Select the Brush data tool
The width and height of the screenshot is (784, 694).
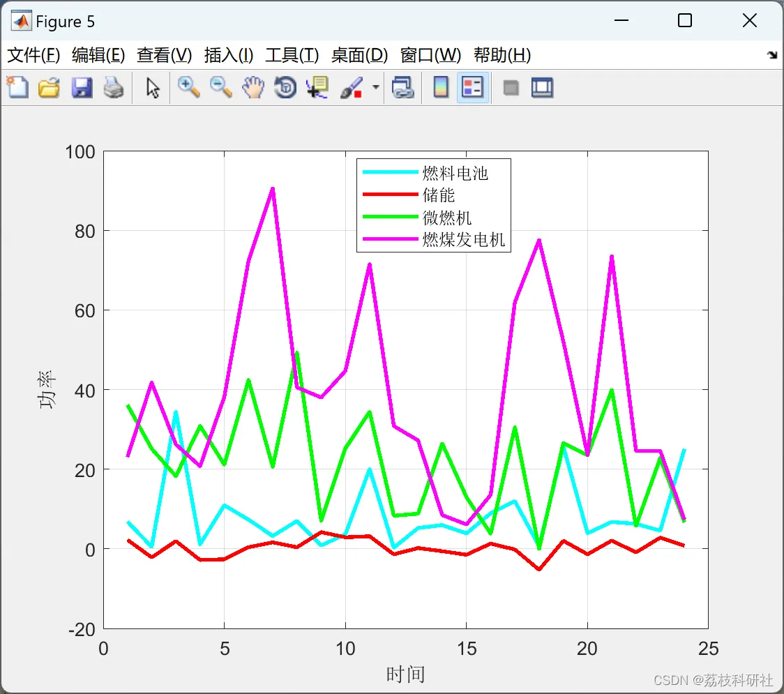(x=352, y=87)
